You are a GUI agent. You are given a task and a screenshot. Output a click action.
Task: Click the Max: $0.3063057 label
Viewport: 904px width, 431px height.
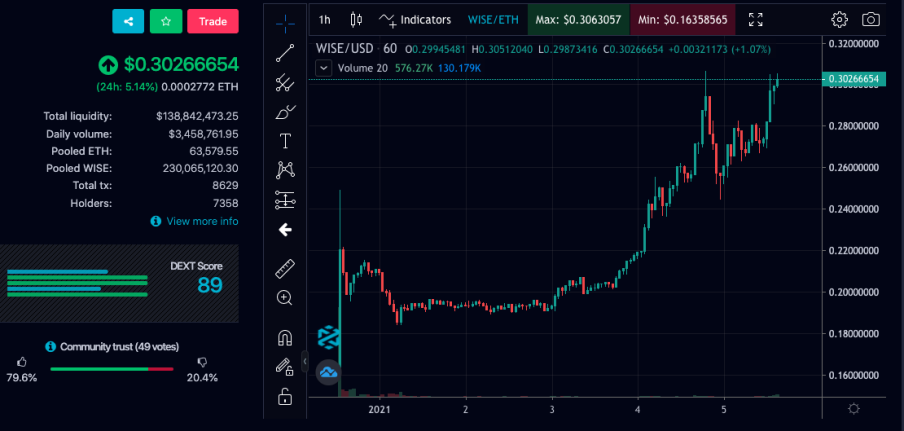point(578,20)
